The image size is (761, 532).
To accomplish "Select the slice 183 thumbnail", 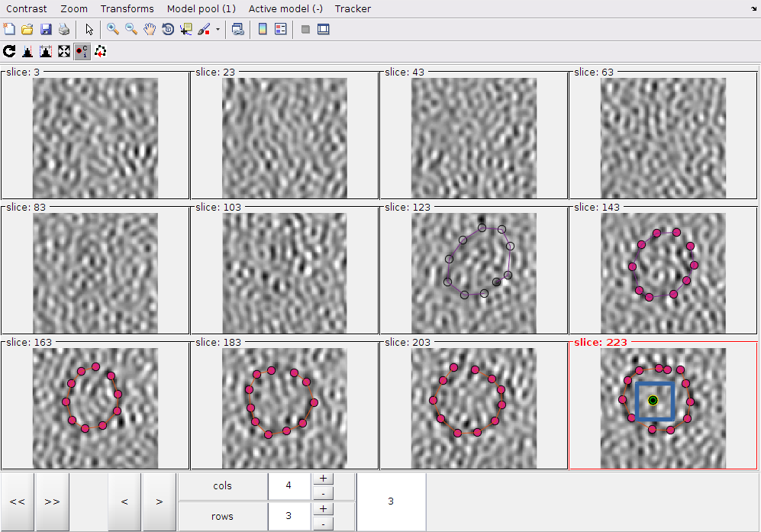I will [285, 408].
